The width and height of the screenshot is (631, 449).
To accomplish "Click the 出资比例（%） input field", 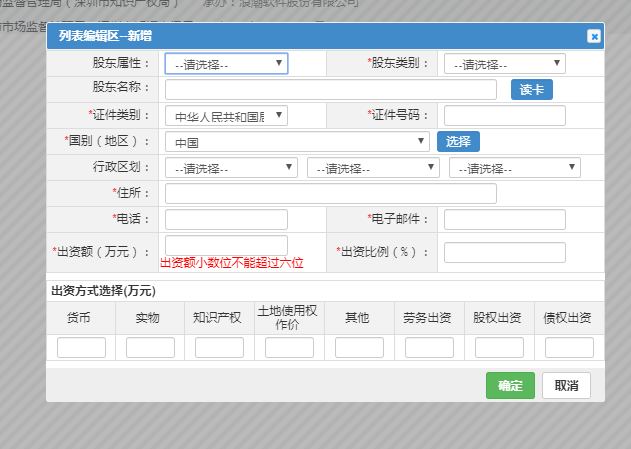I will click(505, 252).
